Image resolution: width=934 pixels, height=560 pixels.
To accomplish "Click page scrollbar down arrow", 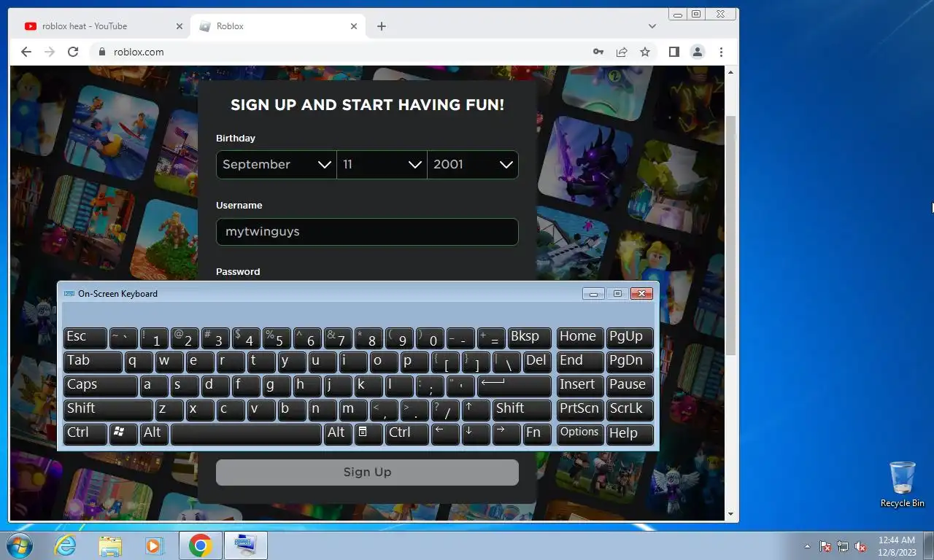I will click(730, 514).
